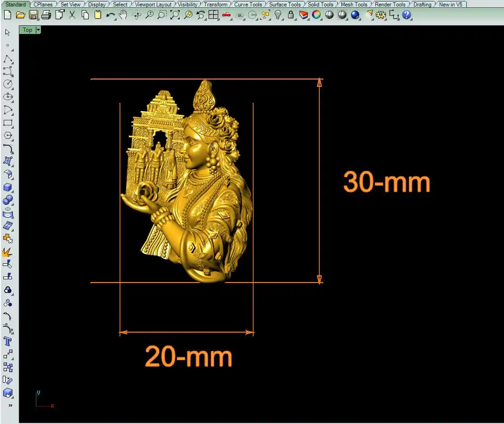
Task: Click the Zoom Extents icon
Action: [175, 15]
